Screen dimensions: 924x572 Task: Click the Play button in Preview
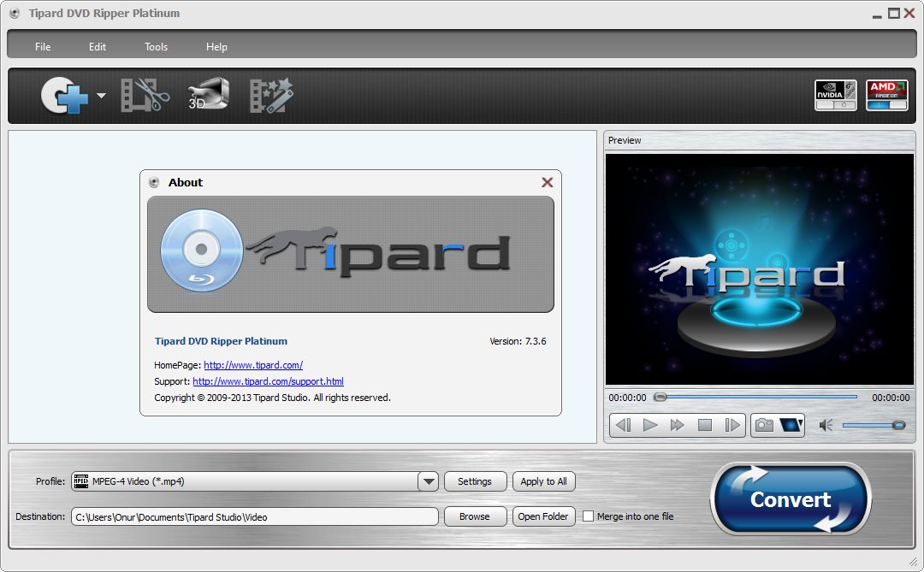[650, 425]
